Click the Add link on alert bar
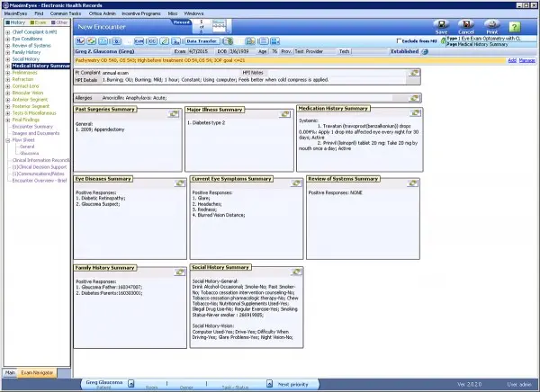The height and width of the screenshot is (392, 540). [512, 60]
